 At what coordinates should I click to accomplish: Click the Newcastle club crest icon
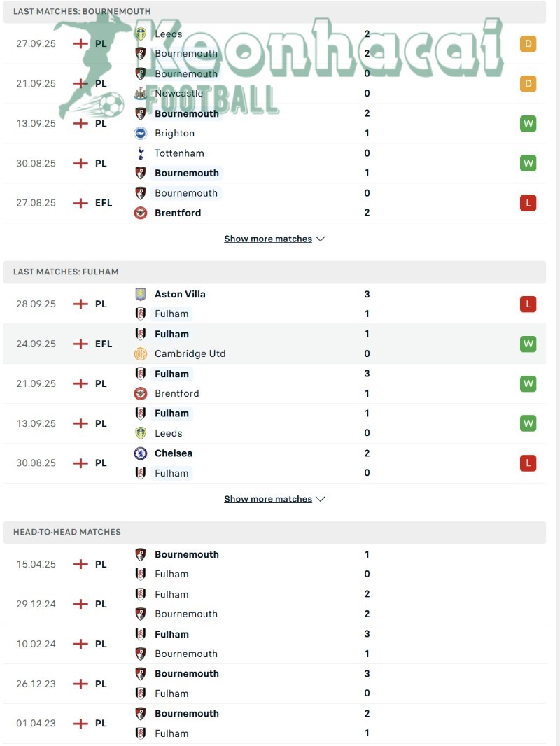[141, 94]
